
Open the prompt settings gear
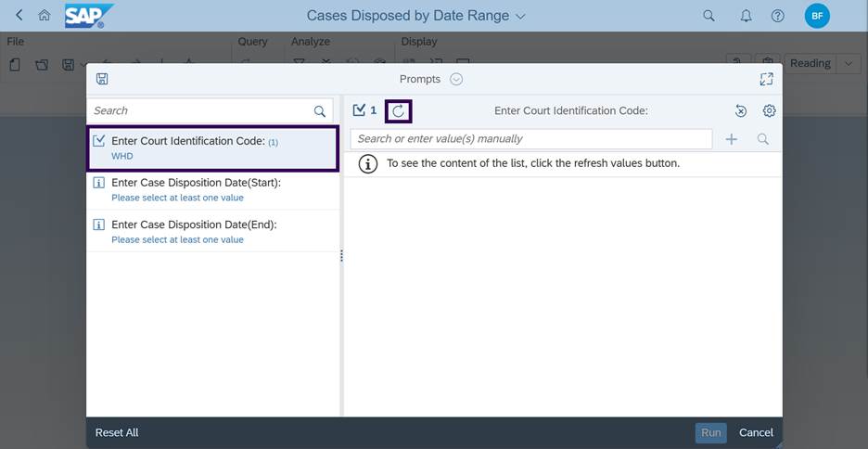(770, 111)
